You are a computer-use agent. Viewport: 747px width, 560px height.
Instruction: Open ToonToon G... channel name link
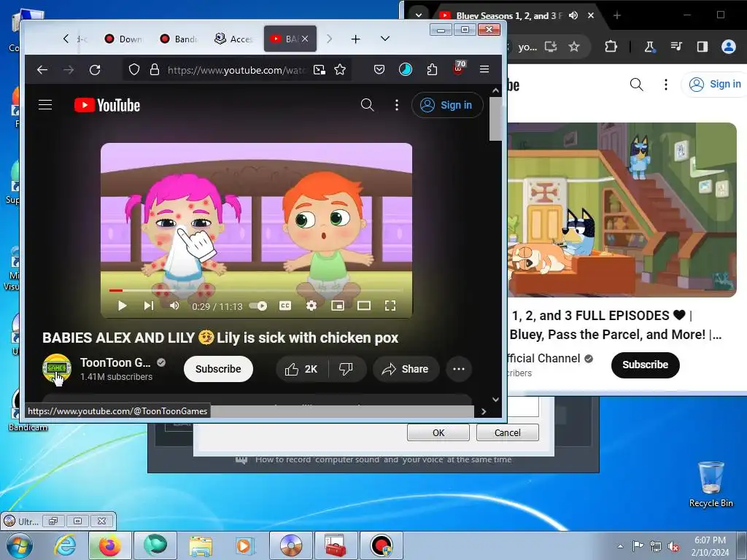(115, 363)
